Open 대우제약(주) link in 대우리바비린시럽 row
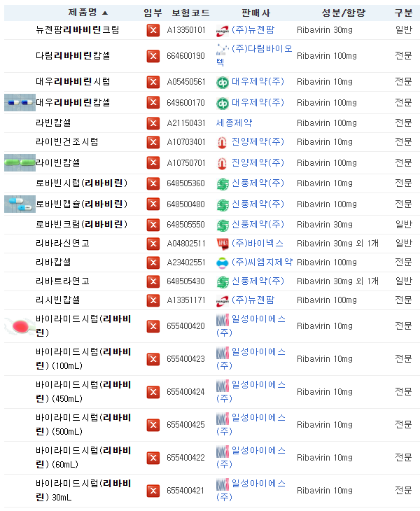420x511 pixels. tap(258, 81)
